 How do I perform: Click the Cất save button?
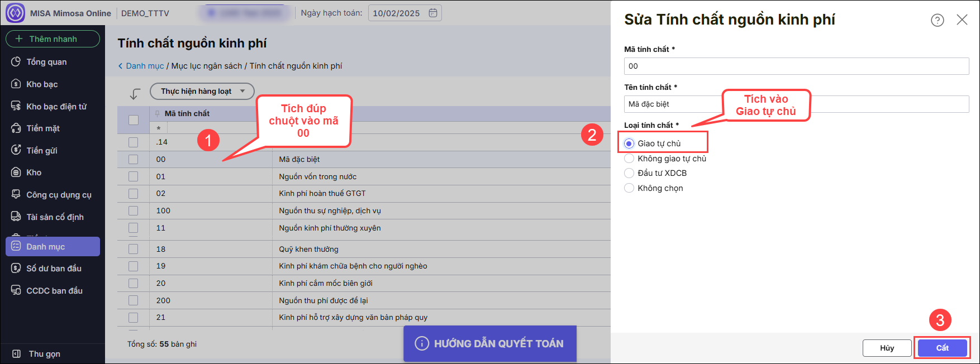tap(943, 348)
